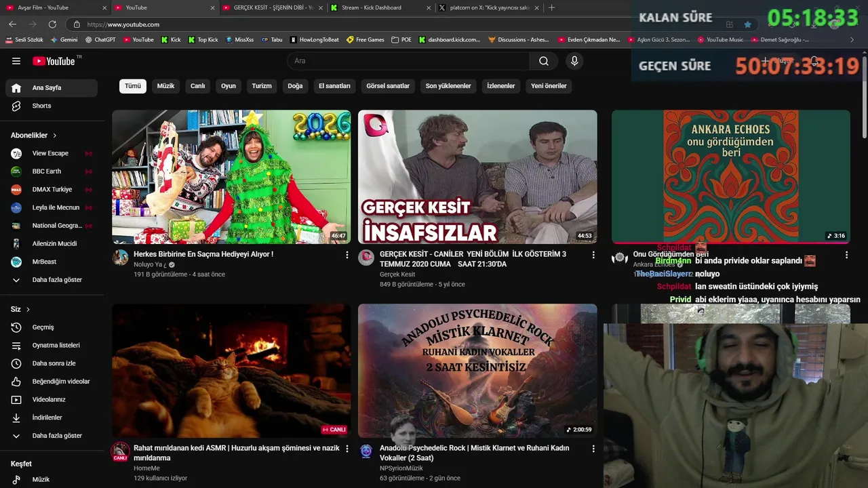Switch to Stream - Kick Dashboard tab
Image resolution: width=868 pixels, height=488 pixels.
point(380,7)
